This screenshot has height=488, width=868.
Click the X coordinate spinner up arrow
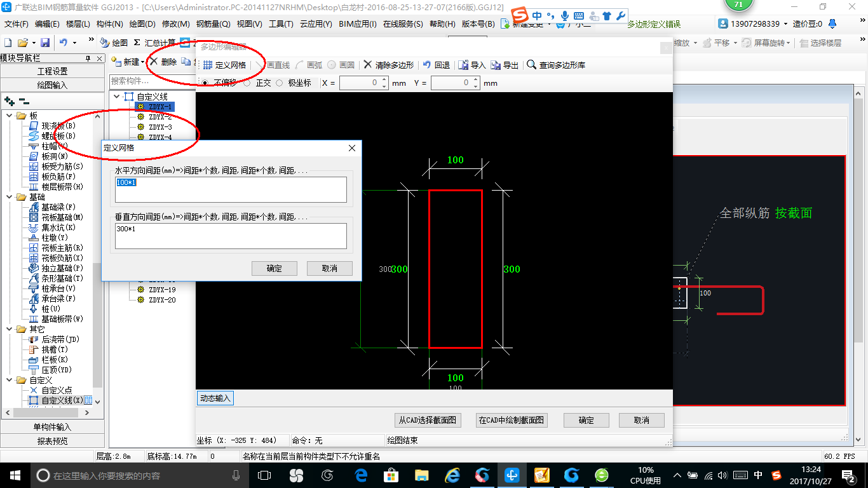tap(384, 80)
